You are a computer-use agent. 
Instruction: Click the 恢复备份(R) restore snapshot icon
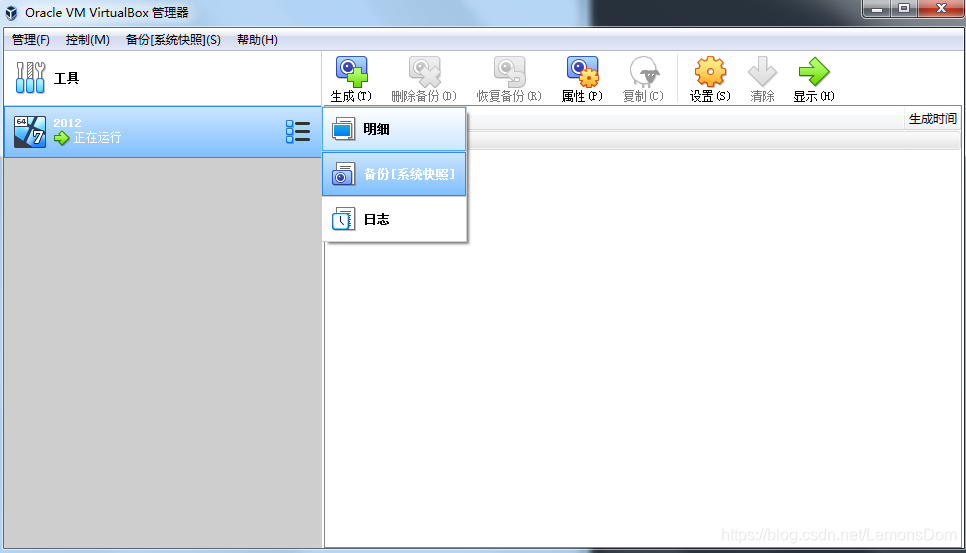(509, 72)
